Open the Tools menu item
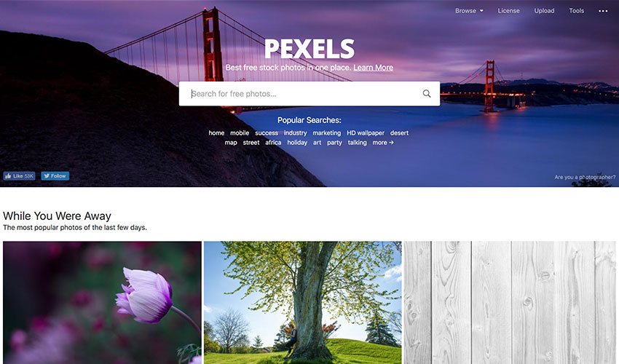 pyautogui.click(x=576, y=11)
